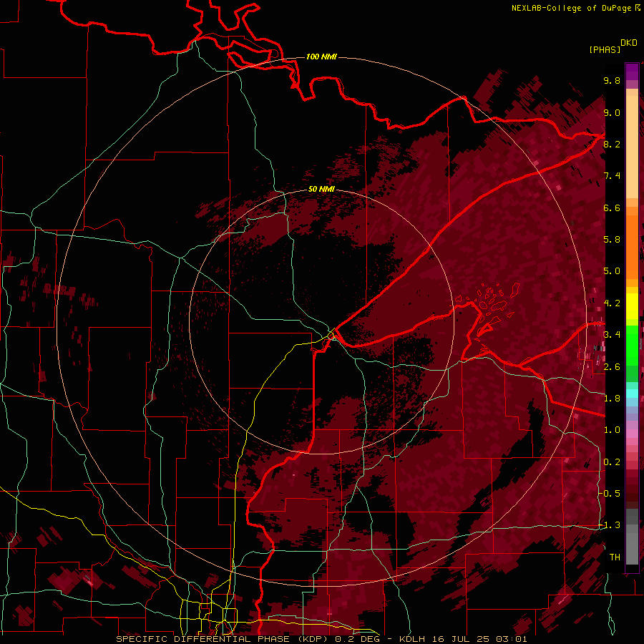Click the 2.6 value on the scale
644x644 pixels.
pos(612,367)
